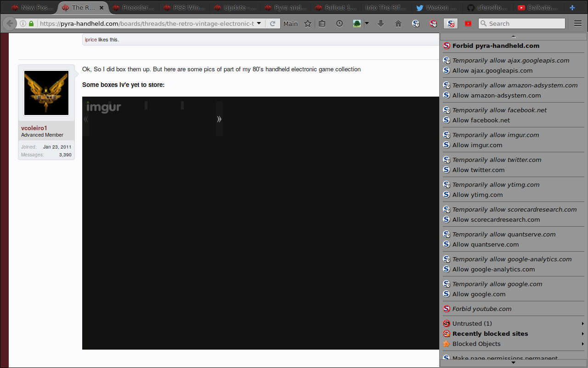This screenshot has height=368, width=588.
Task: Temporarily allow ajax.googleapis.com
Action: tap(510, 60)
